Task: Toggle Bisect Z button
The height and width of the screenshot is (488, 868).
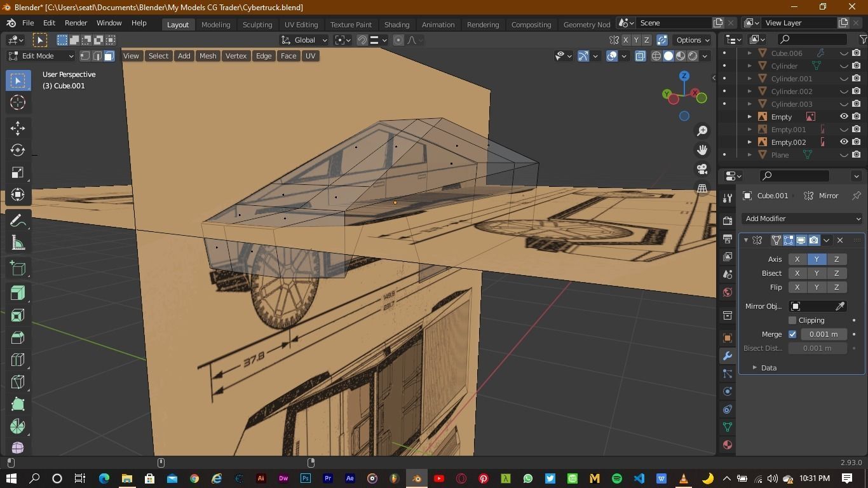Action: click(836, 273)
